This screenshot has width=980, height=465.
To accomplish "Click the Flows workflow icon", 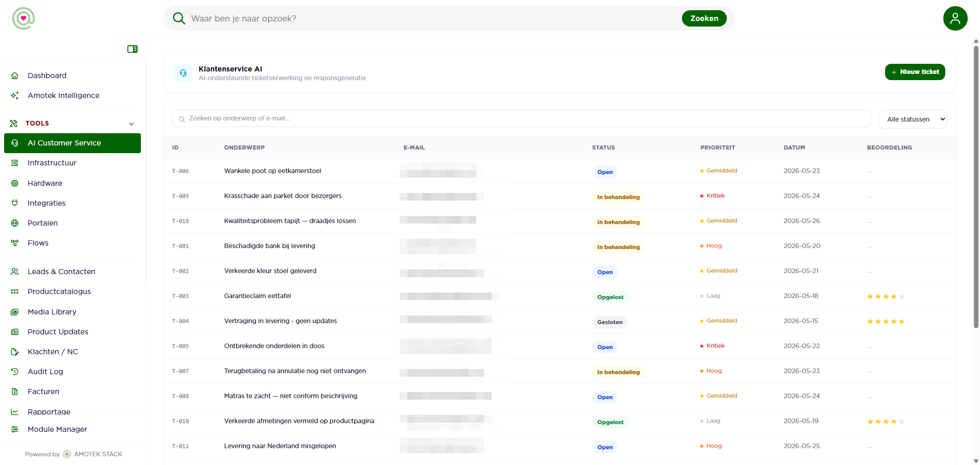I will click(15, 243).
